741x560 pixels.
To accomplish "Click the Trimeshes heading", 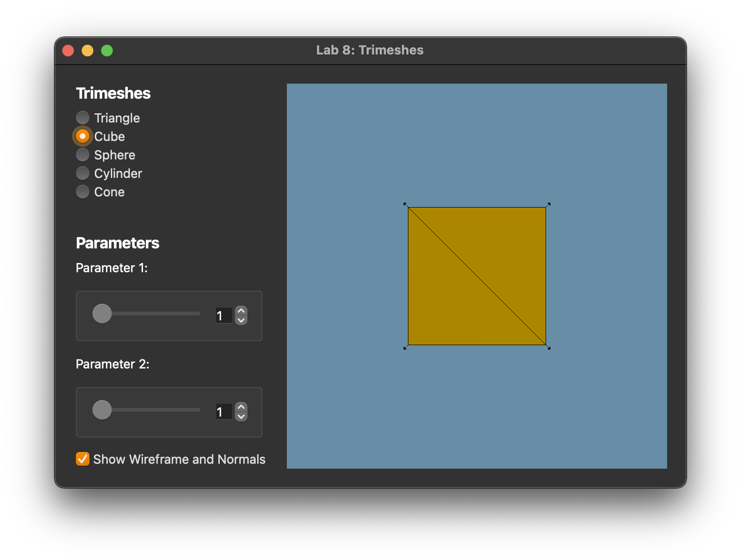I will coord(113,93).
